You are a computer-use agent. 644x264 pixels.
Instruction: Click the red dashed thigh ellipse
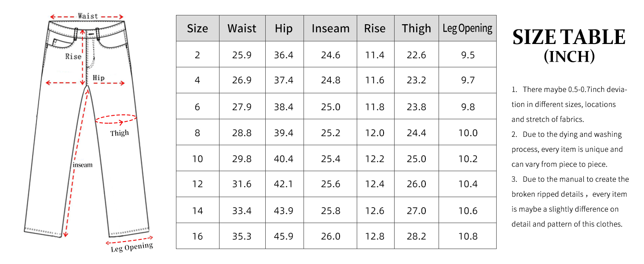pos(116,119)
